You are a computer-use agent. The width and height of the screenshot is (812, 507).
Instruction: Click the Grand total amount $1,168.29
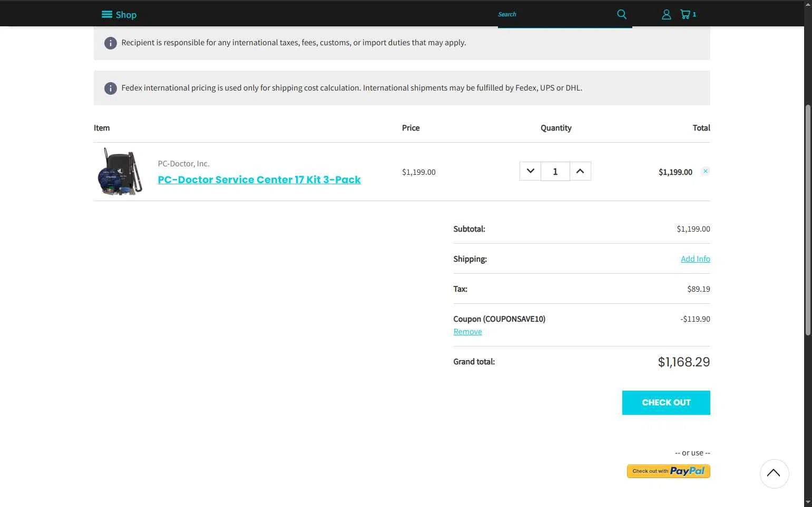tap(683, 362)
